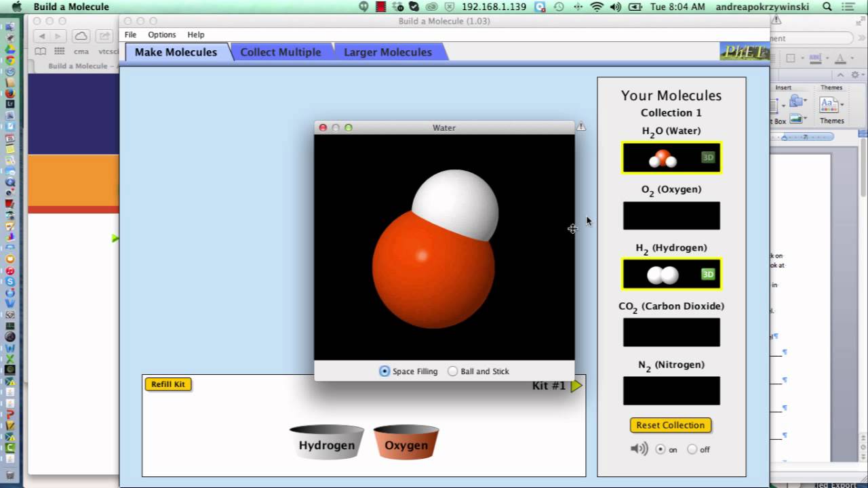868x488 pixels.
Task: Click the Wi-Fi status icon
Action: [x=597, y=7]
